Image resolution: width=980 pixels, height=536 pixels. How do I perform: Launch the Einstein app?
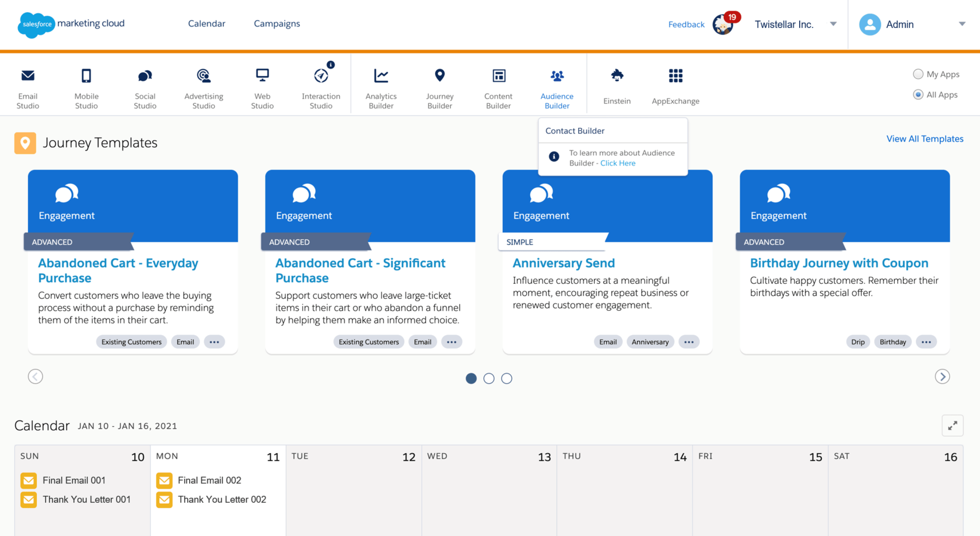617,88
